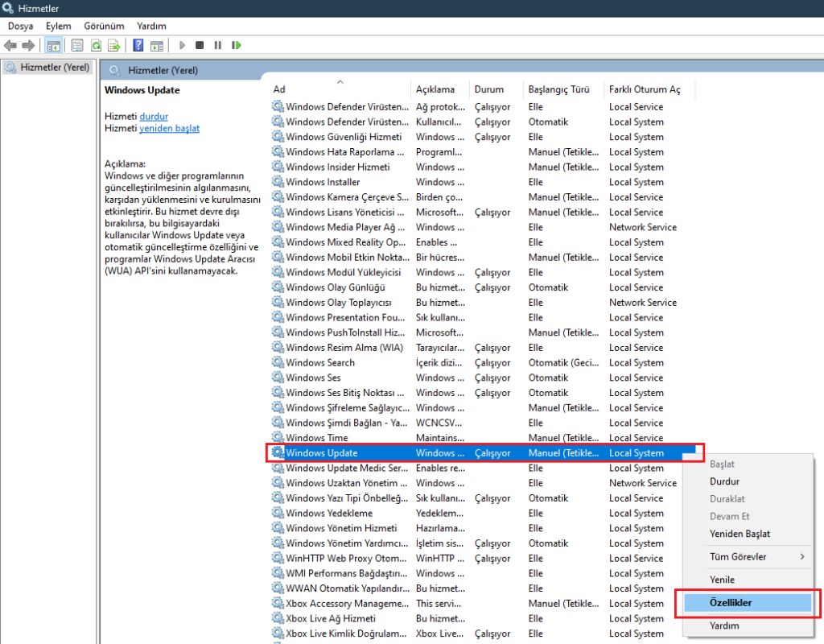824x644 pixels.
Task: Click the gear icon beside WinHTTP Web Proxy
Action: pyautogui.click(x=278, y=558)
